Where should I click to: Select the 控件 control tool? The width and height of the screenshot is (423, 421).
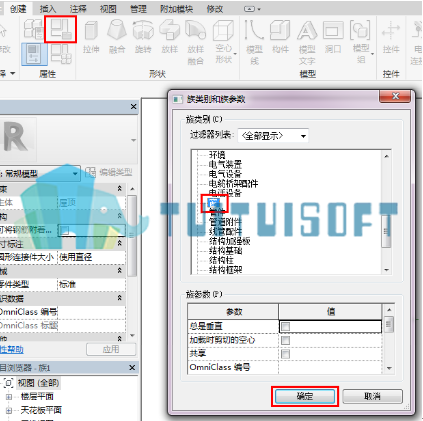click(x=391, y=37)
